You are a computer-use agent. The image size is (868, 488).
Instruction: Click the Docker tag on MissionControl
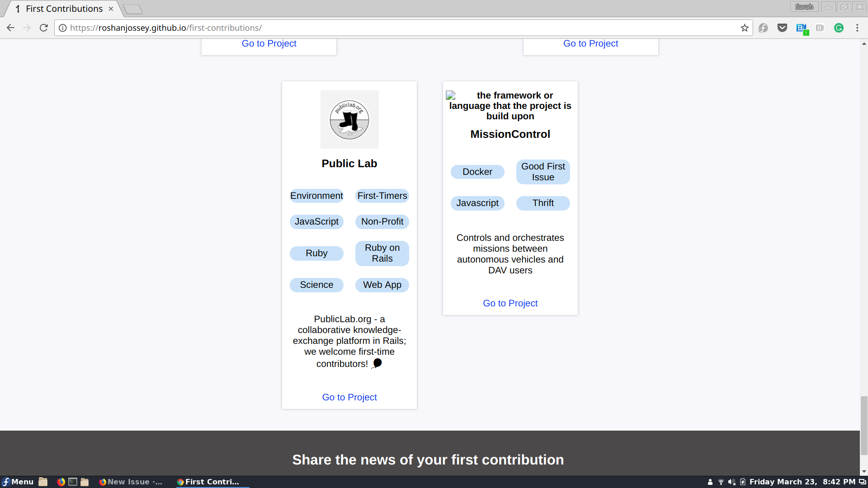click(x=477, y=172)
